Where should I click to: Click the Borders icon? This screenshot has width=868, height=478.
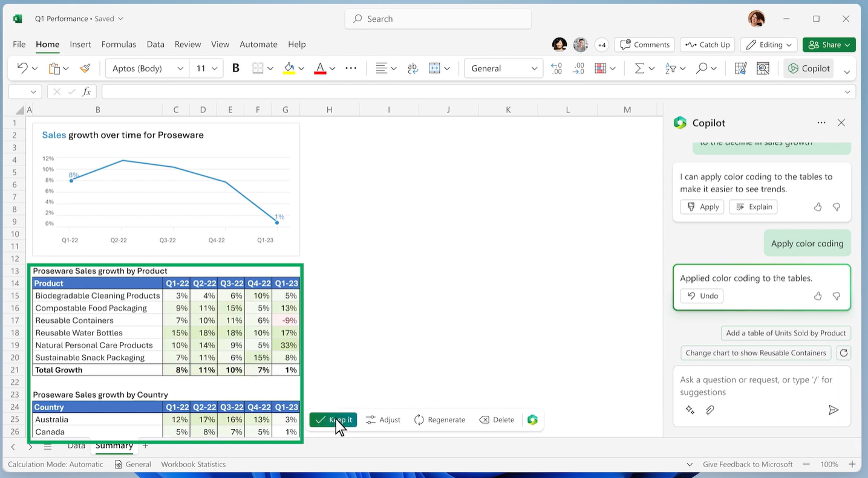258,68
